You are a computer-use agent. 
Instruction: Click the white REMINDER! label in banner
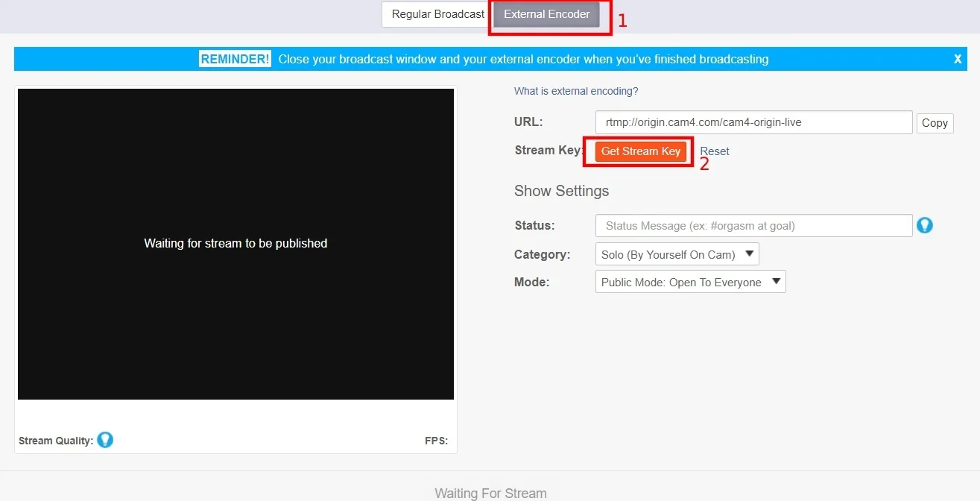click(x=235, y=59)
